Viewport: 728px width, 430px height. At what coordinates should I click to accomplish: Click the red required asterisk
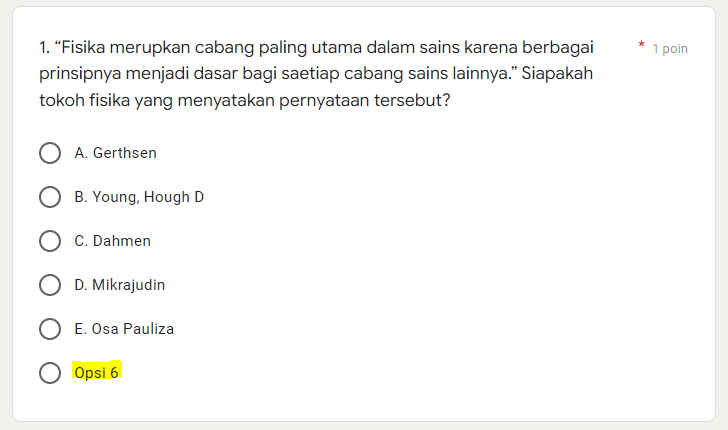(641, 46)
